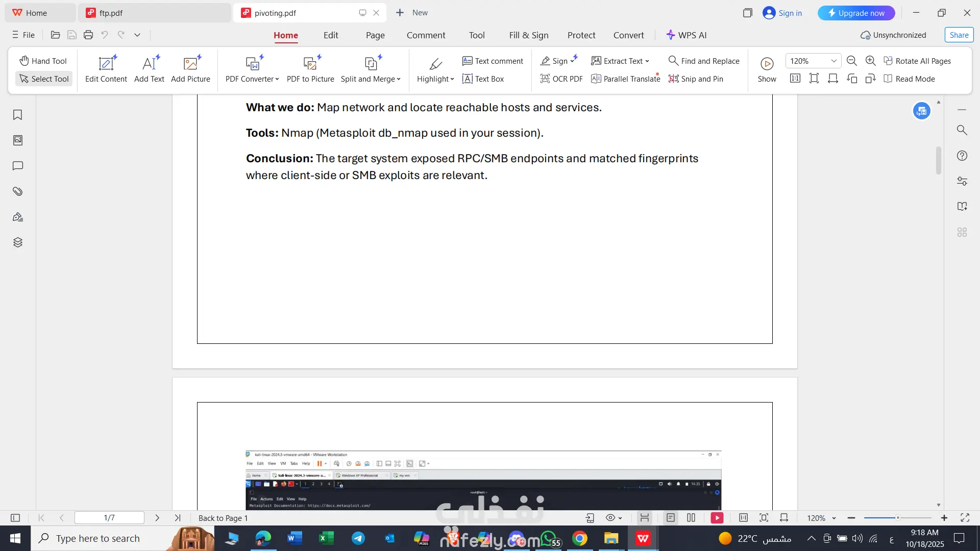980x551 pixels.
Task: Click the print icon in quick toolbar
Action: pyautogui.click(x=88, y=35)
